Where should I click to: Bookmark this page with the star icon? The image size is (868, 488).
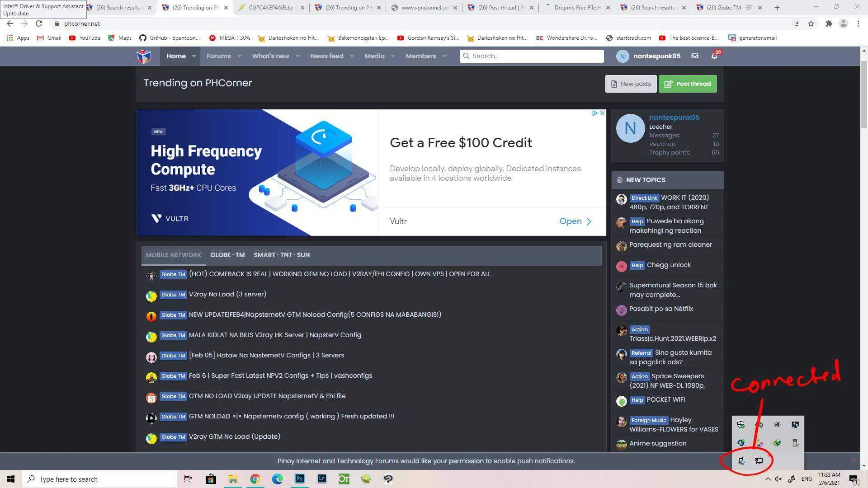811,23
